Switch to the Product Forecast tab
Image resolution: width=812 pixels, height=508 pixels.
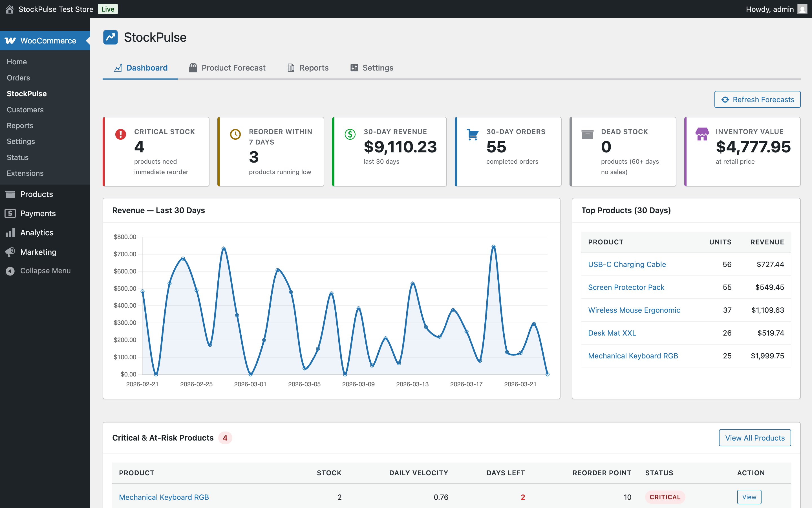227,68
